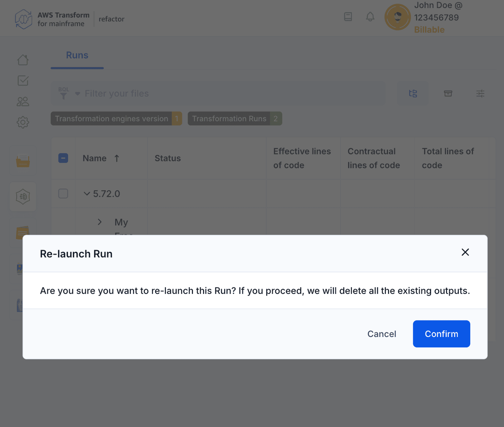Image resolution: width=504 pixels, height=427 pixels.
Task: Sort by the Name column header
Action: pyautogui.click(x=95, y=158)
